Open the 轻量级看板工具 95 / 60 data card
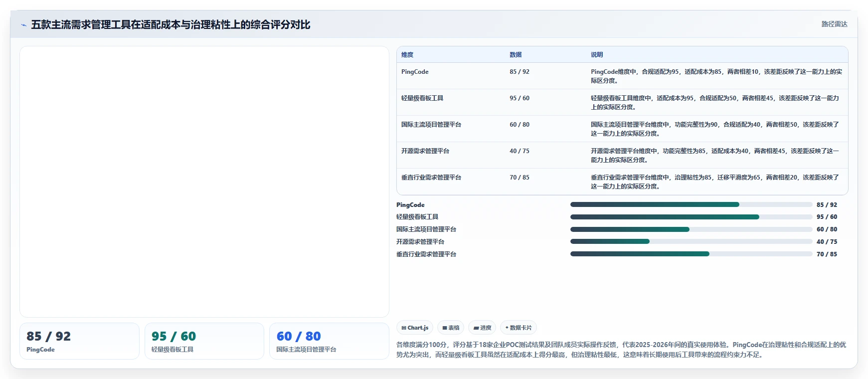The image size is (868, 379). [204, 341]
